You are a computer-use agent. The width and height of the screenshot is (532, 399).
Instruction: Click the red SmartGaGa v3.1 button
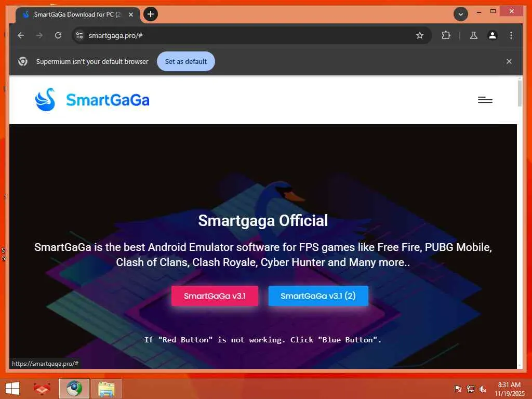point(215,296)
